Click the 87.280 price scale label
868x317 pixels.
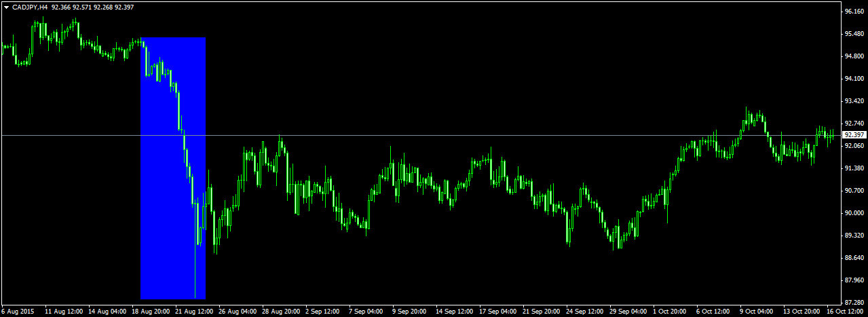point(853,303)
